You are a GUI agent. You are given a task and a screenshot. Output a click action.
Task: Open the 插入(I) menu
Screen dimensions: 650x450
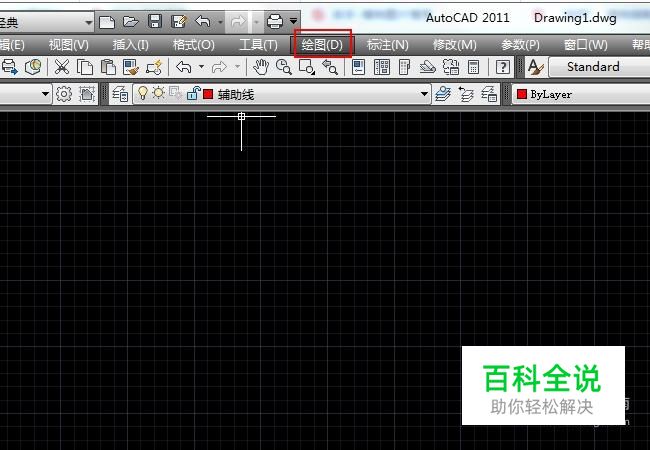[x=131, y=44]
